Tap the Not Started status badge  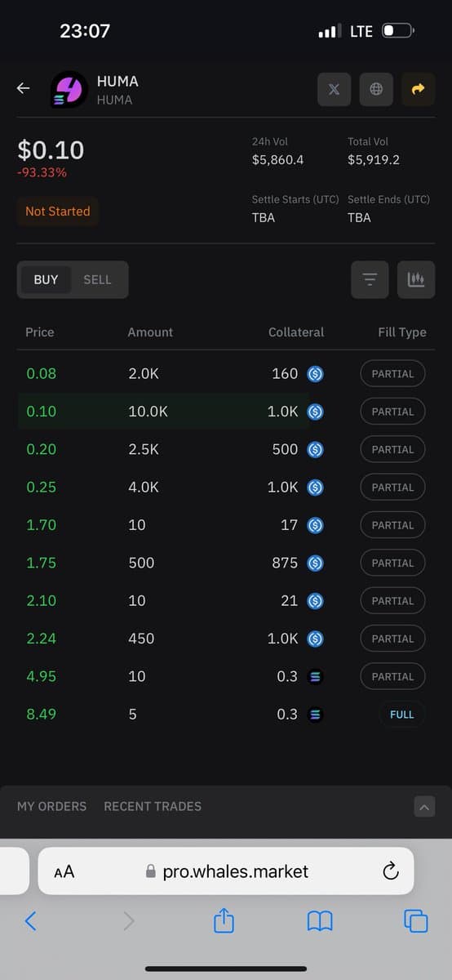58,212
